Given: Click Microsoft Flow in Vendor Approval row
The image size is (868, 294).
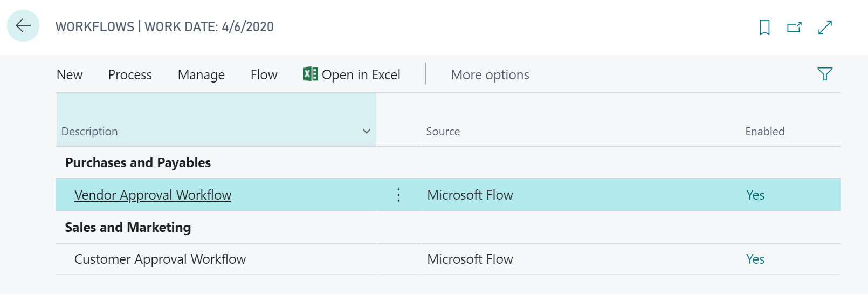Looking at the screenshot, I should [470, 195].
